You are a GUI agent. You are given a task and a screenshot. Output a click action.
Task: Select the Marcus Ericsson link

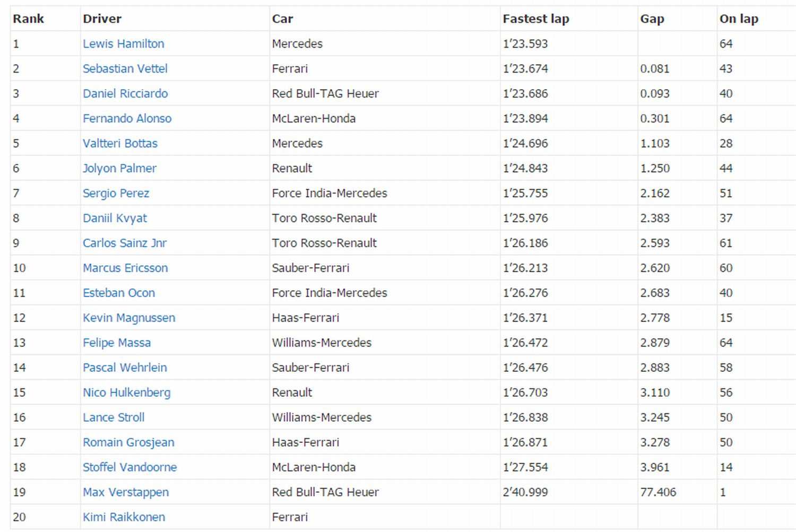(x=125, y=268)
